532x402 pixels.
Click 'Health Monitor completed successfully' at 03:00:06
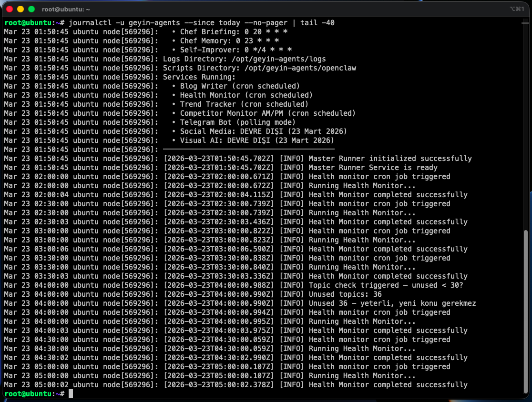(x=388, y=249)
